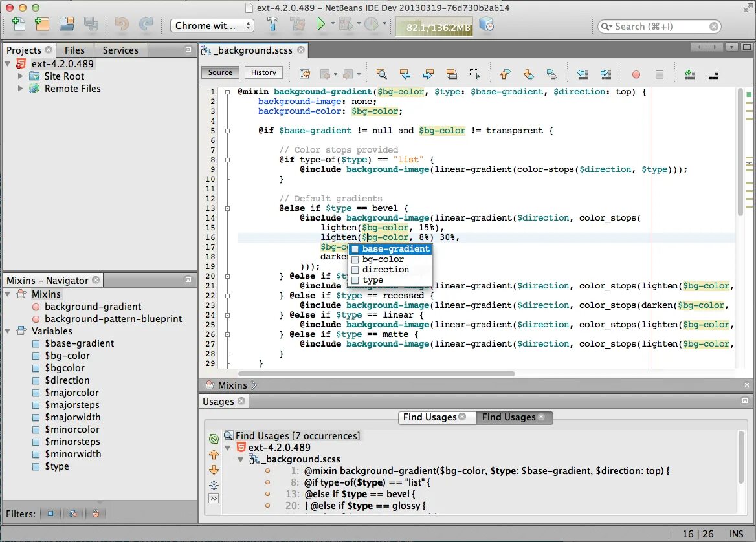Toggle the lock filter in Navigator
756x542 pixels.
pos(95,514)
